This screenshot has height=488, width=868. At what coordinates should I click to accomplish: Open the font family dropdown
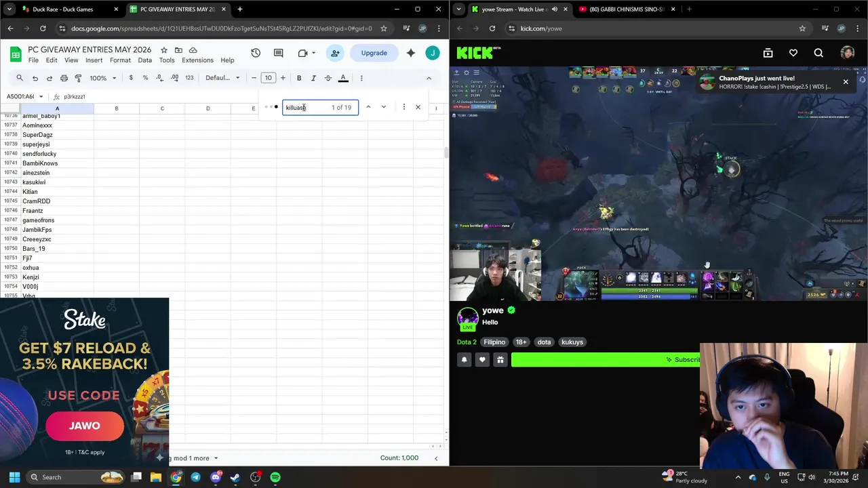point(222,78)
